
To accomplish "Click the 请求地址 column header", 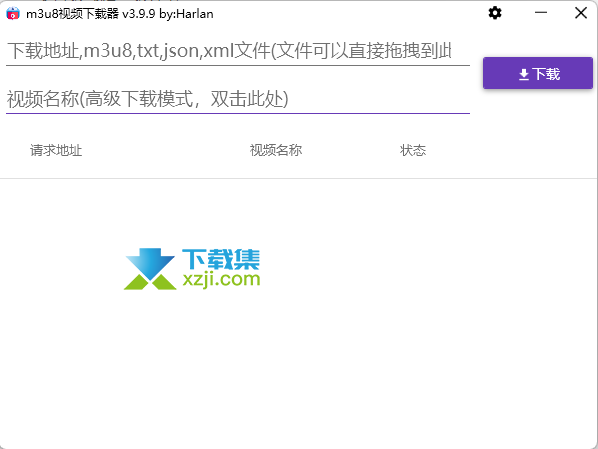I will (x=56, y=150).
